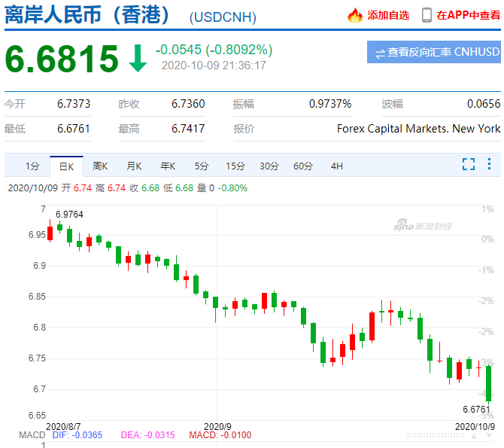Screen dimensions: 504x448
Task: Click the phone icon for APP viewing
Action: tap(427, 15)
